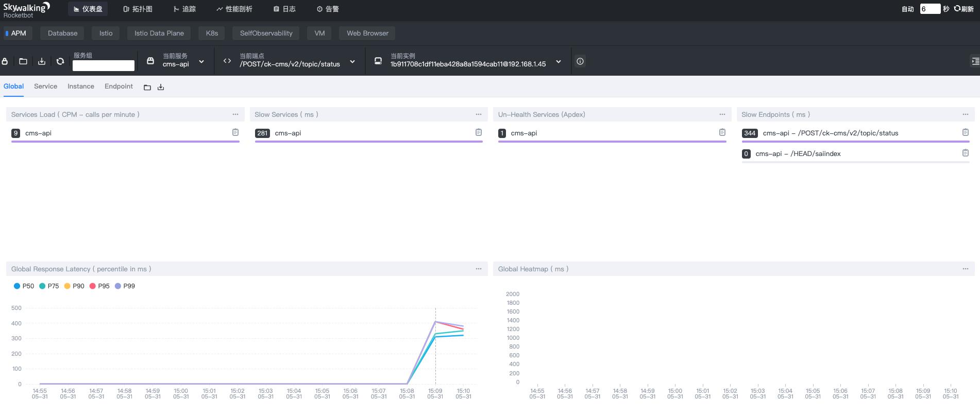Toggle the P90 legend series
The width and height of the screenshot is (980, 416).
click(74, 286)
